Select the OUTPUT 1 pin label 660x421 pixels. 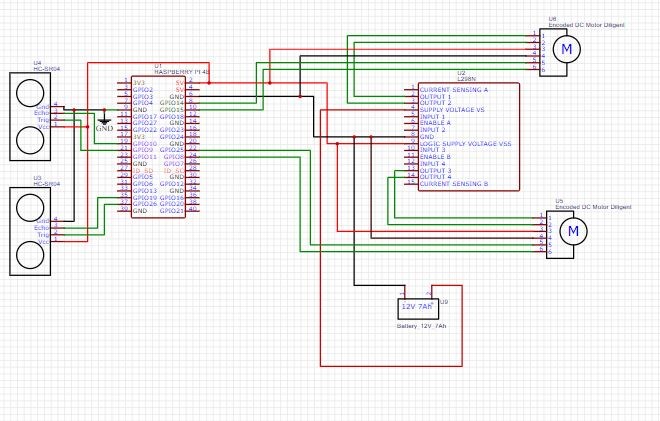(x=435, y=96)
